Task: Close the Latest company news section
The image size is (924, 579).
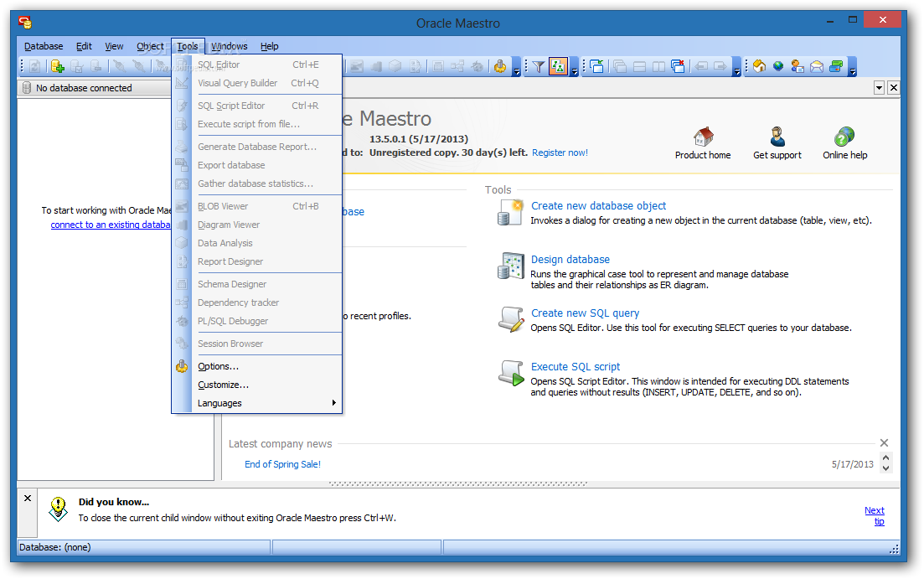Action: 883,442
